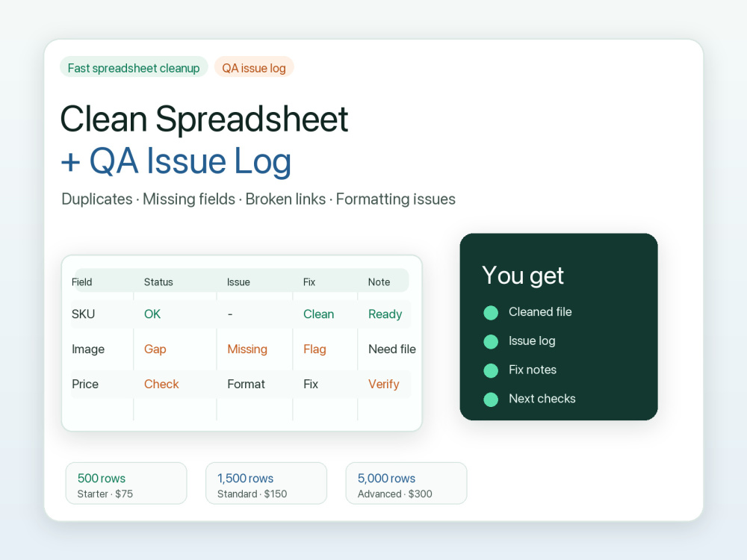Image resolution: width=747 pixels, height=560 pixels.
Task: Click the Fix notes list item
Action: tap(533, 370)
